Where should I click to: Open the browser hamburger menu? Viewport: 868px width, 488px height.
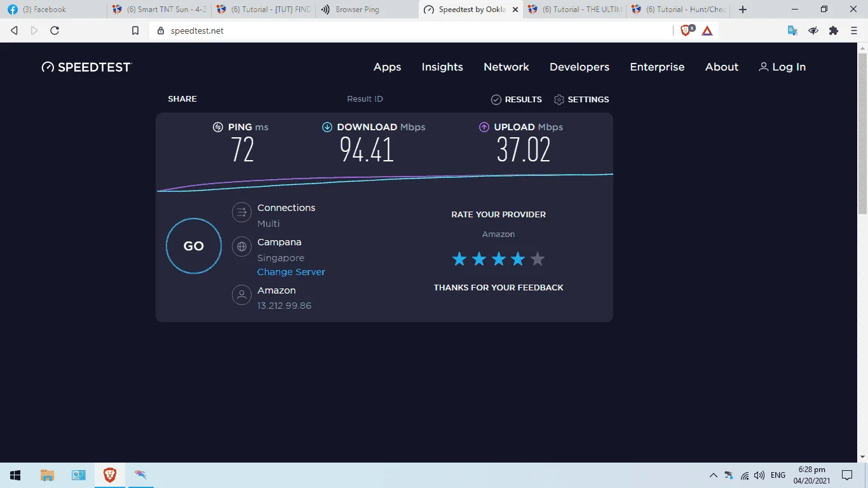(x=854, y=30)
